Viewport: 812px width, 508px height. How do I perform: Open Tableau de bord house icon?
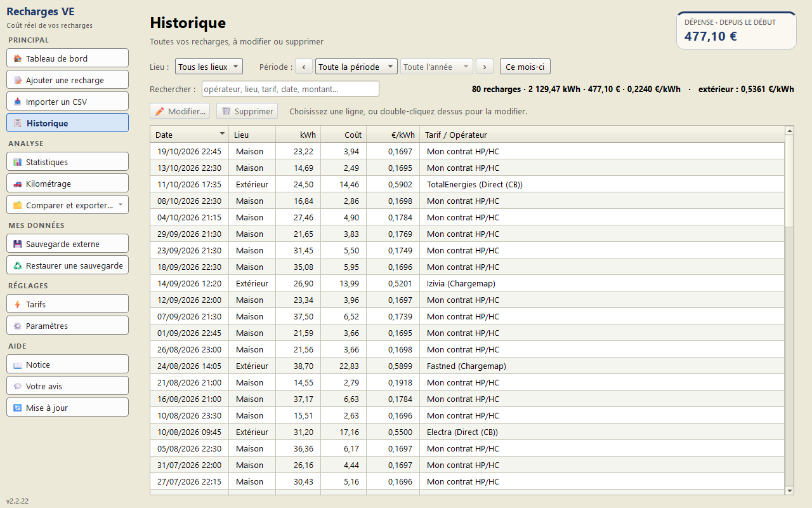pyautogui.click(x=18, y=58)
